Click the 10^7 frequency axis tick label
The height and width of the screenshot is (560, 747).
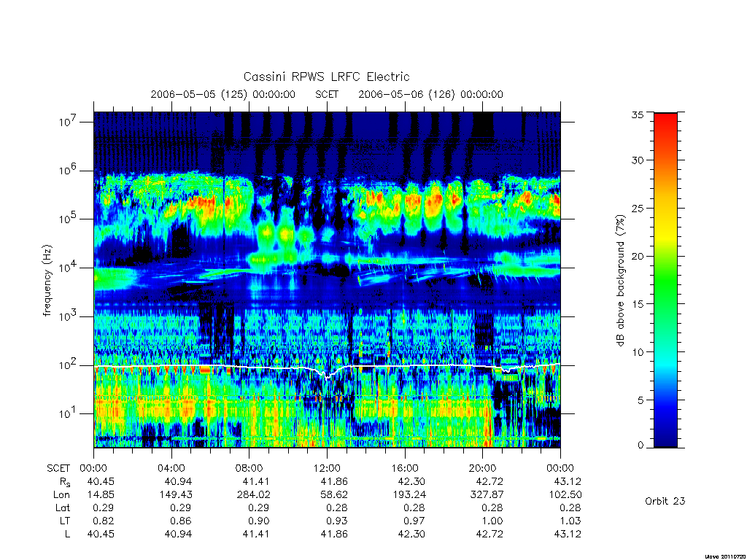tap(68, 122)
